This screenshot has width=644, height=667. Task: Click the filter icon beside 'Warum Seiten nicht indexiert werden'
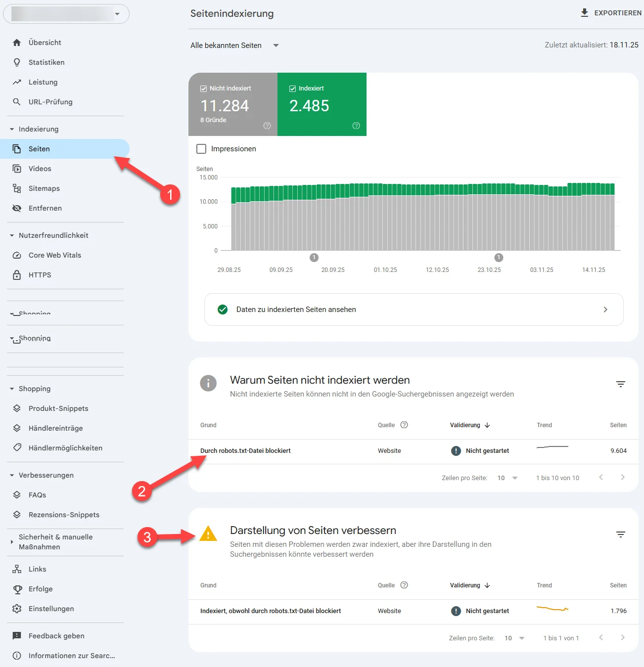(621, 384)
